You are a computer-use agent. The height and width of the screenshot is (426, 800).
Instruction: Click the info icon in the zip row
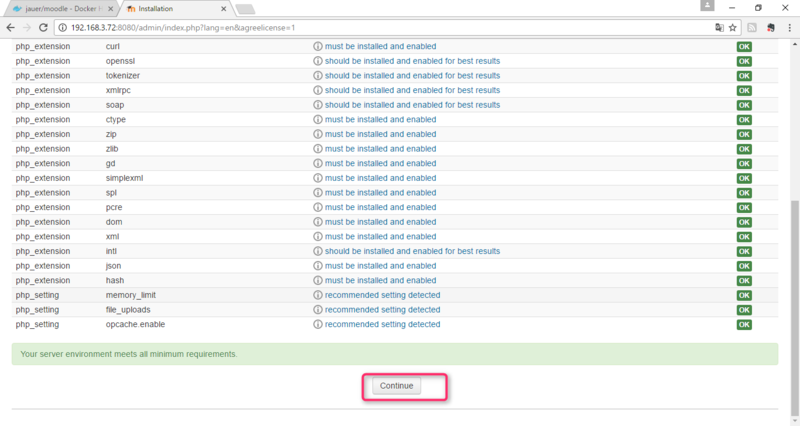[x=317, y=134]
